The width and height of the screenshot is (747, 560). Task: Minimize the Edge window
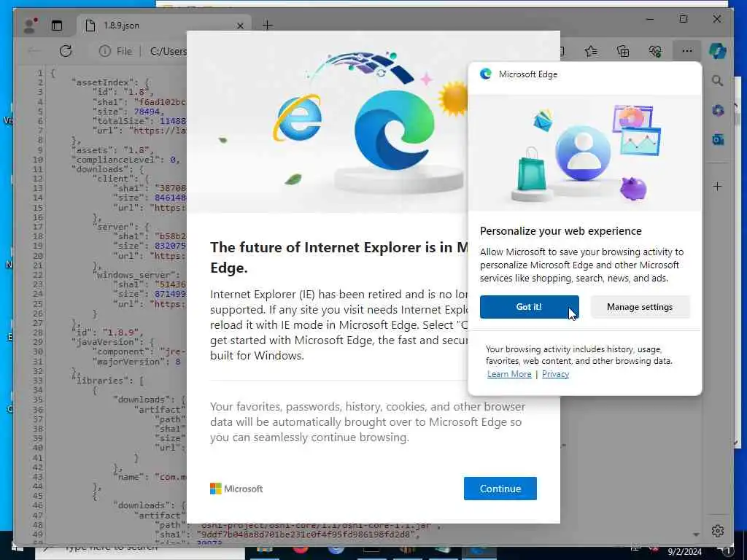pyautogui.click(x=650, y=19)
